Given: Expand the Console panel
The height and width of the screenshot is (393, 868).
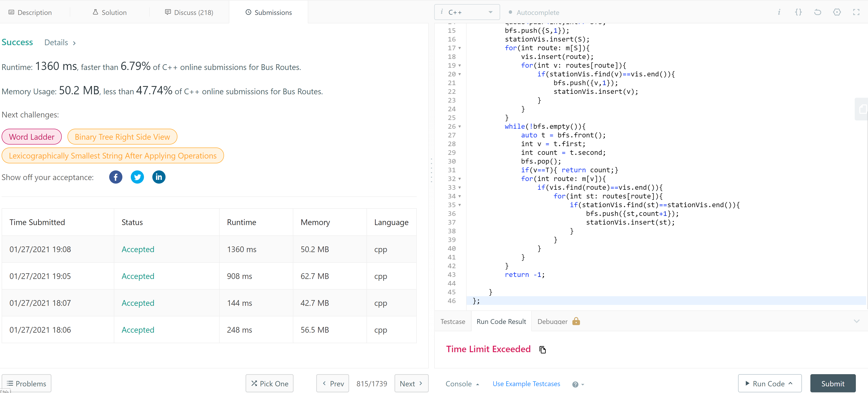Looking at the screenshot, I should pos(462,384).
